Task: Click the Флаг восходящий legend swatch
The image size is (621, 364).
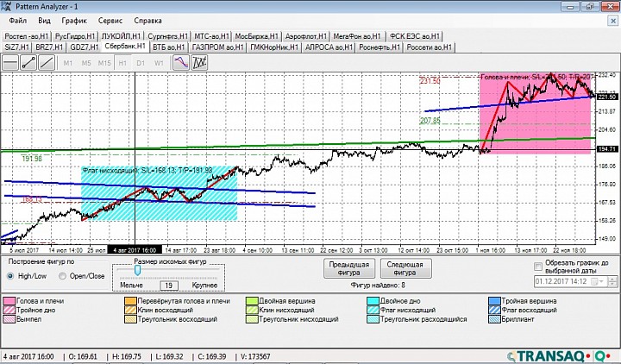Action: pyautogui.click(x=495, y=311)
